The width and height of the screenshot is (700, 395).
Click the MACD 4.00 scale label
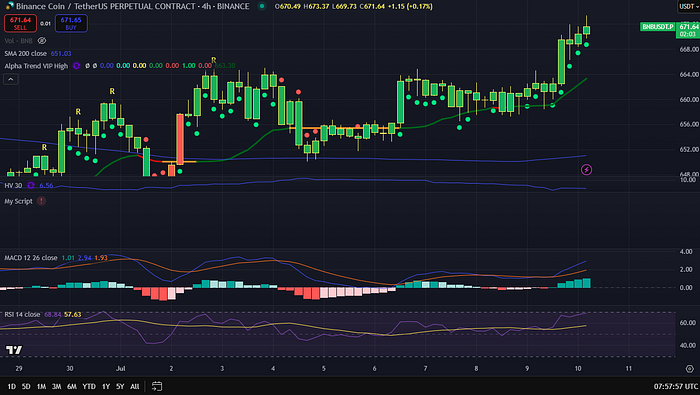tap(686, 252)
